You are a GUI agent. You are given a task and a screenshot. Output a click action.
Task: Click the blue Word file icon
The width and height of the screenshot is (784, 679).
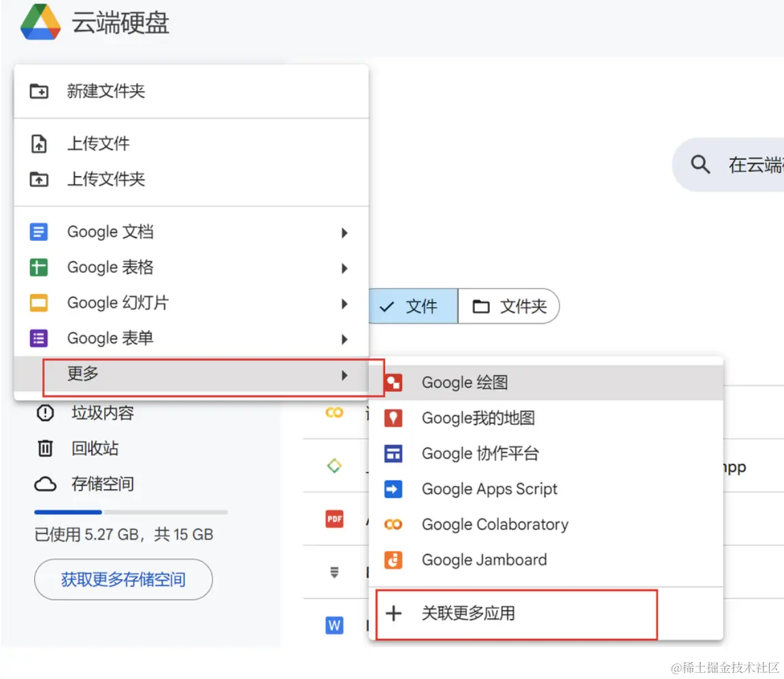tap(335, 625)
